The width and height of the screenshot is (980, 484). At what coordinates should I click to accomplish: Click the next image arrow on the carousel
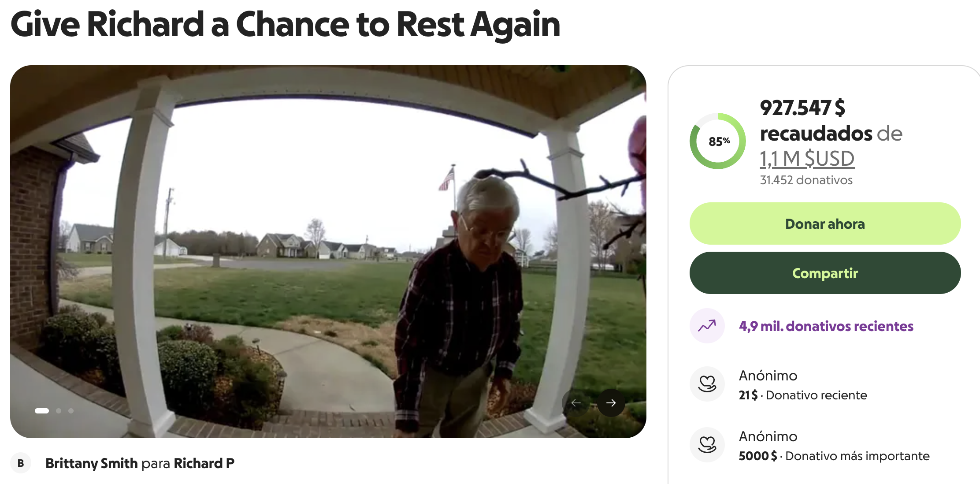[x=611, y=402]
